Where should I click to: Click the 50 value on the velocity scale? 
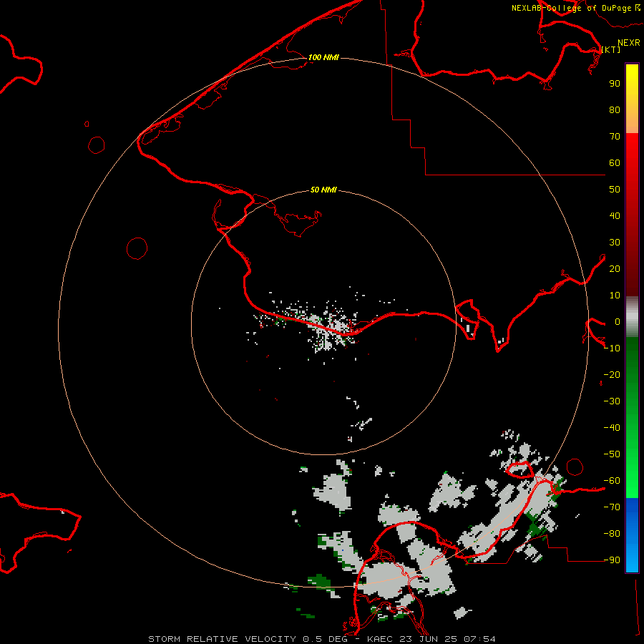tap(615, 190)
